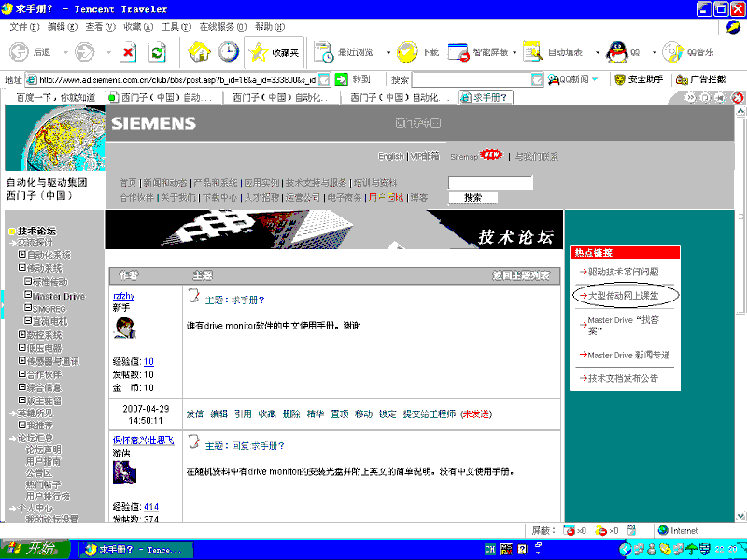Viewport: 747px width, 560px height.
Task: Expand 自动化系统 tree node
Action: 21,255
